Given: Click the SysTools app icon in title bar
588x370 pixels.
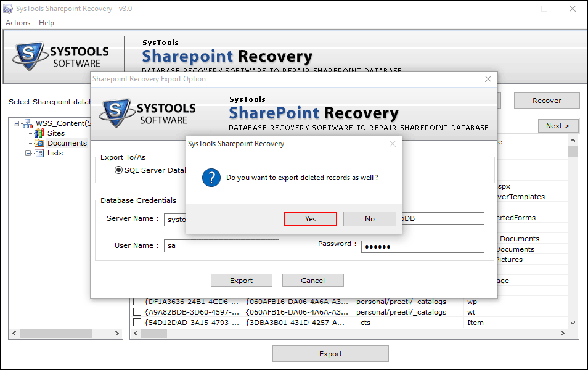Looking at the screenshot, I should tap(8, 9).
